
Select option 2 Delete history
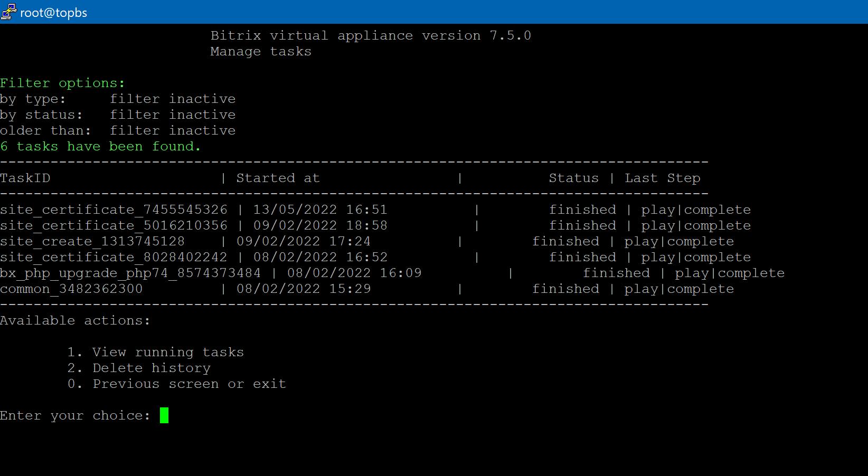click(x=139, y=368)
